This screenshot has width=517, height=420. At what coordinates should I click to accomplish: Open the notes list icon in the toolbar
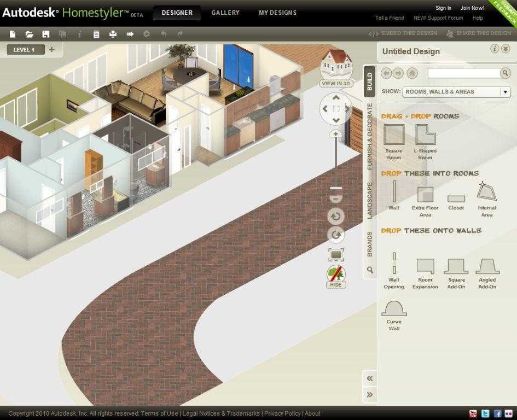point(96,34)
